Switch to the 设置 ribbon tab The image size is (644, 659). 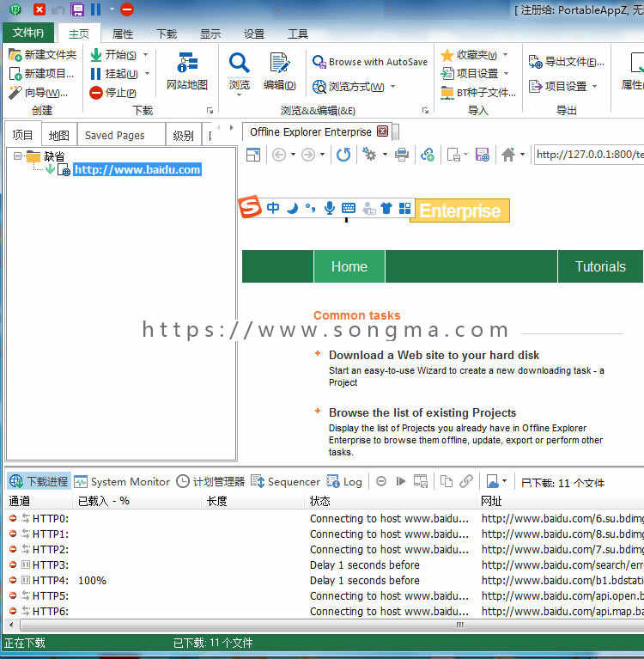(x=254, y=34)
